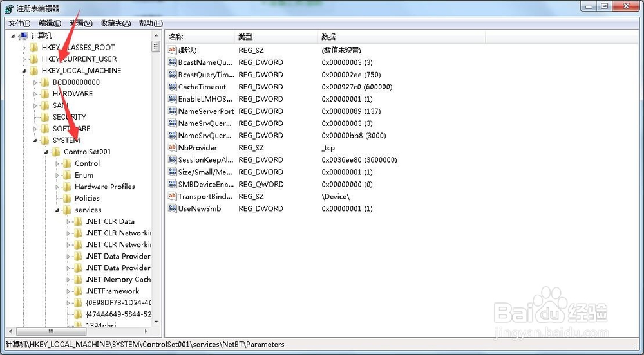Screen dimensions: 644x355
Task: Click the tree pane scroll down arrow
Action: (156, 322)
